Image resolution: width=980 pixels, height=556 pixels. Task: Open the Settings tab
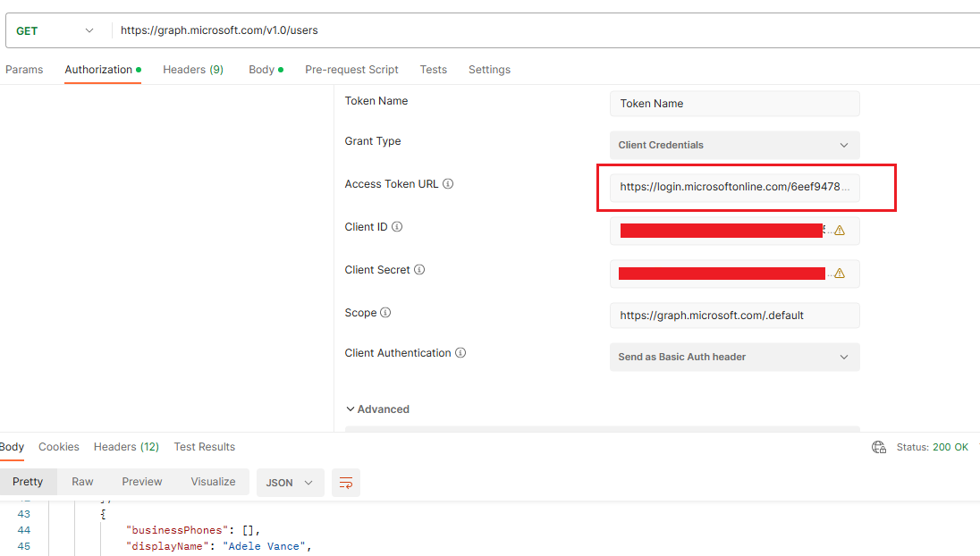[489, 70]
